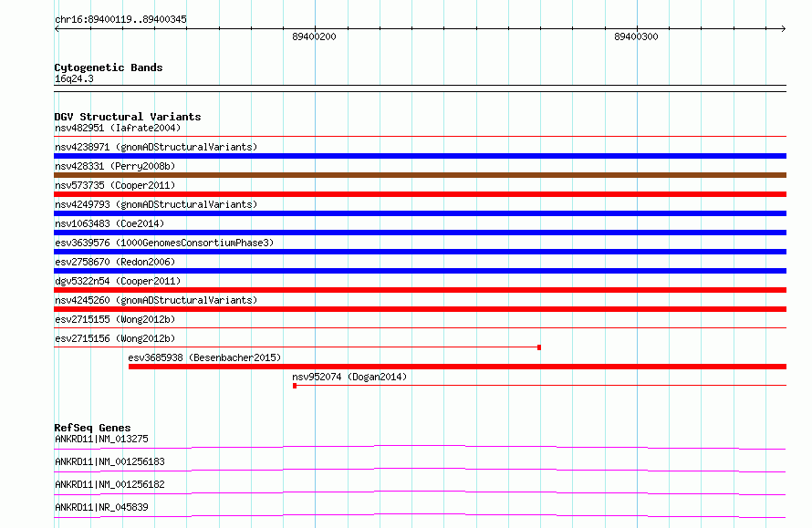
Task: Click the 89400200 ruler position label
Action: 314,36
